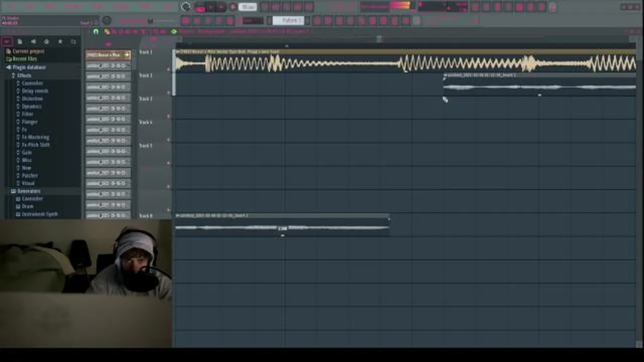Open Misc effects category
The width and height of the screenshot is (644, 362).
pyautogui.click(x=26, y=160)
